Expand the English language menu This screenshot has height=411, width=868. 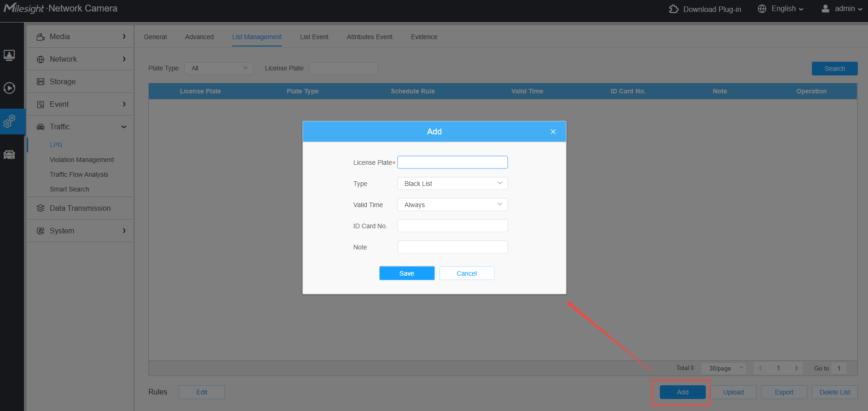(x=787, y=9)
